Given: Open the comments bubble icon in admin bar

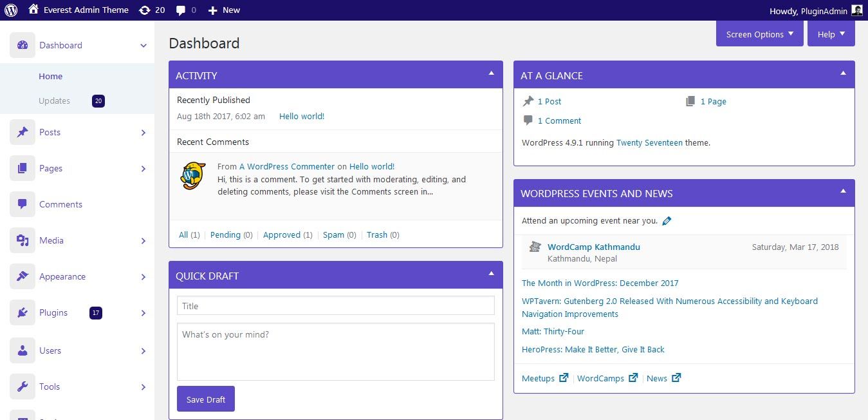Looking at the screenshot, I should [181, 10].
